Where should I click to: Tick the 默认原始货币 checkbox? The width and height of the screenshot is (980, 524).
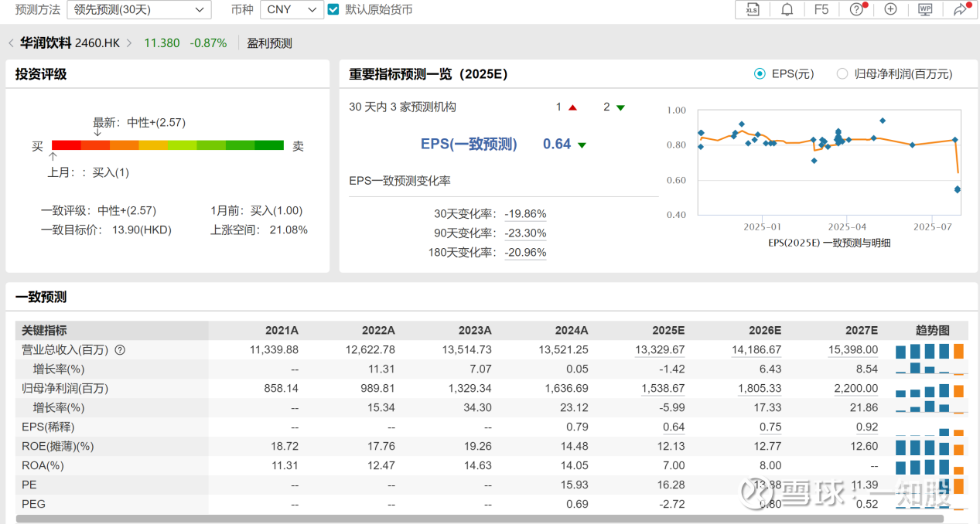[x=333, y=9]
